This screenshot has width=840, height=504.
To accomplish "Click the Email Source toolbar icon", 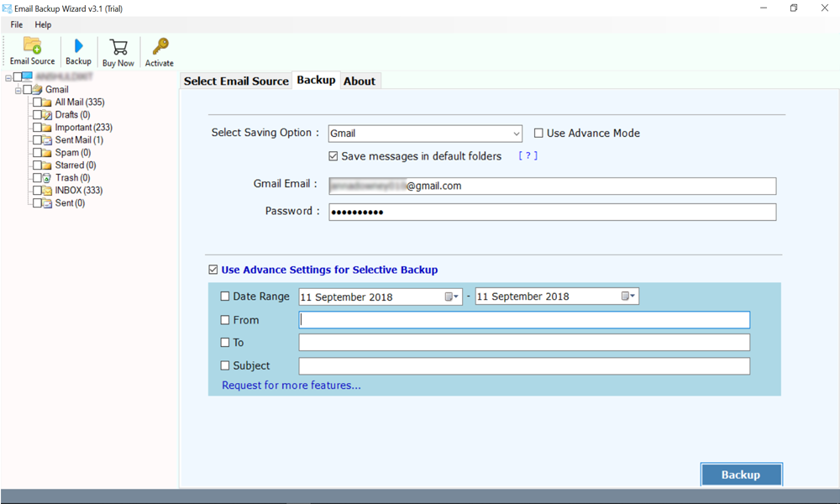I will pos(32,45).
